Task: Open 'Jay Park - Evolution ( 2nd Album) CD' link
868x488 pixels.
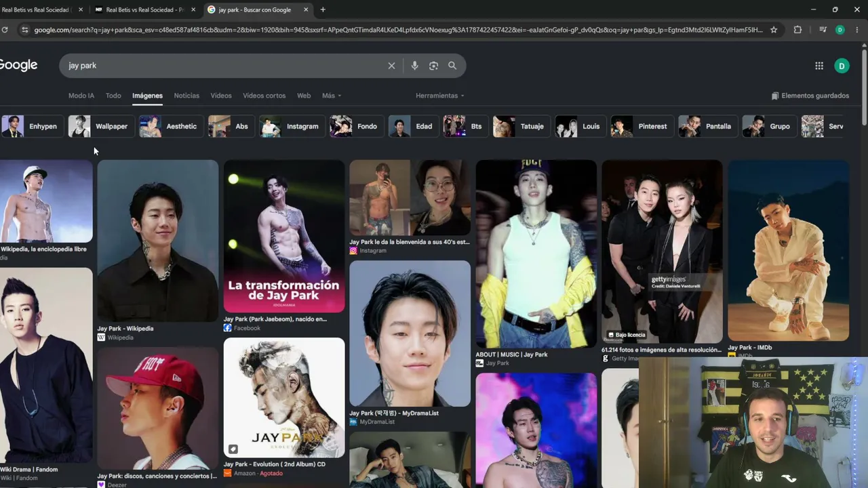Action: click(275, 464)
